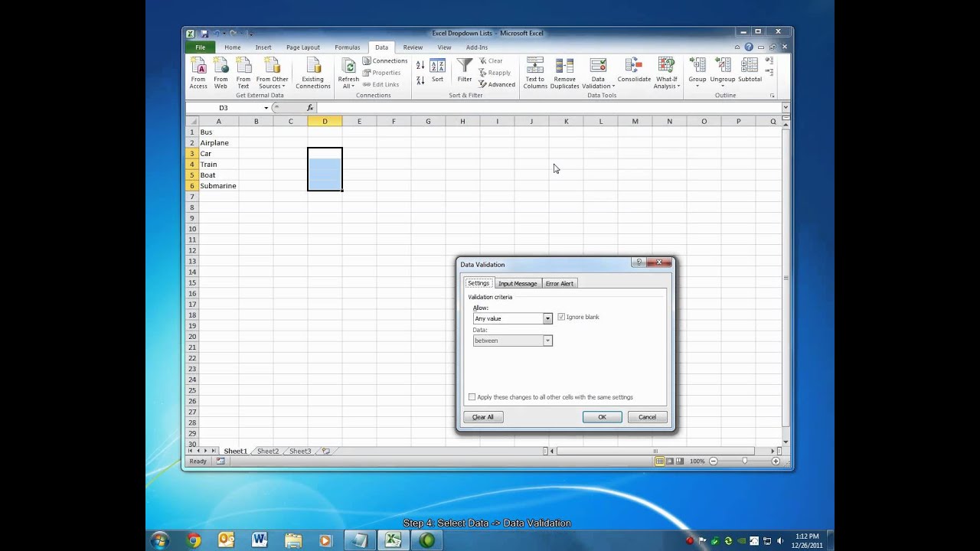Click the 100% zoom level
980x551 pixels.
697,461
